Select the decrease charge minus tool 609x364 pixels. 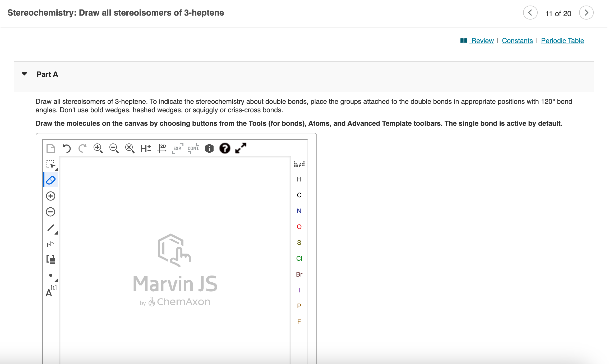pyautogui.click(x=50, y=212)
